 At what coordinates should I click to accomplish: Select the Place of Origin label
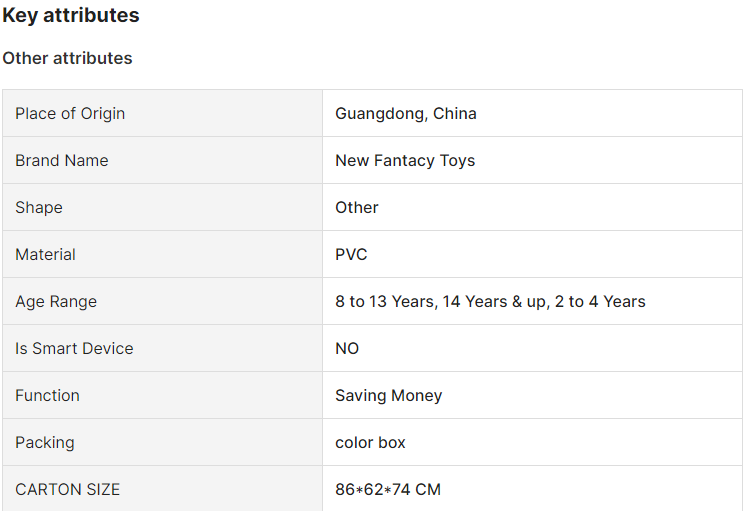pos(70,114)
